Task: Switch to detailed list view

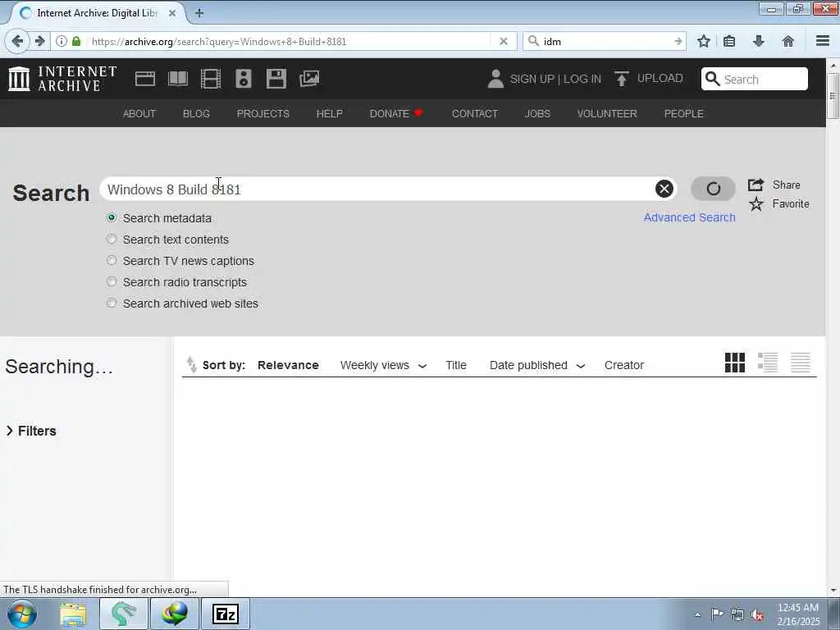Action: pos(768,363)
